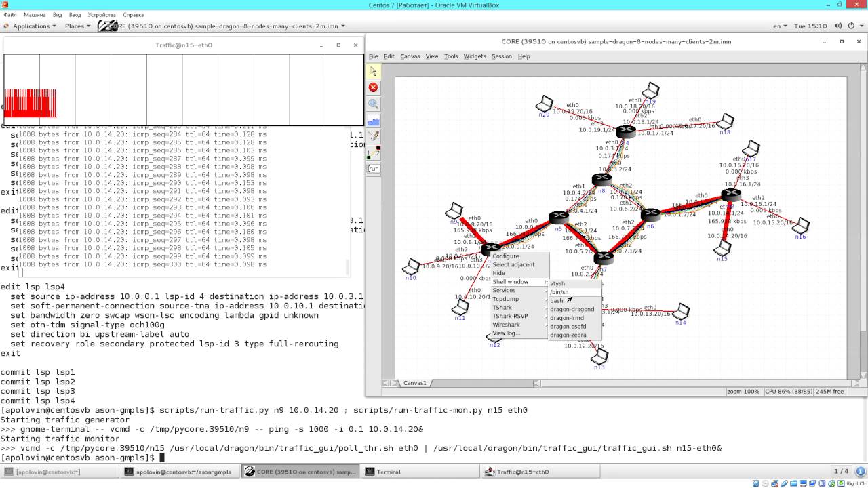Select dragon-lrmd shell entry

(574, 318)
